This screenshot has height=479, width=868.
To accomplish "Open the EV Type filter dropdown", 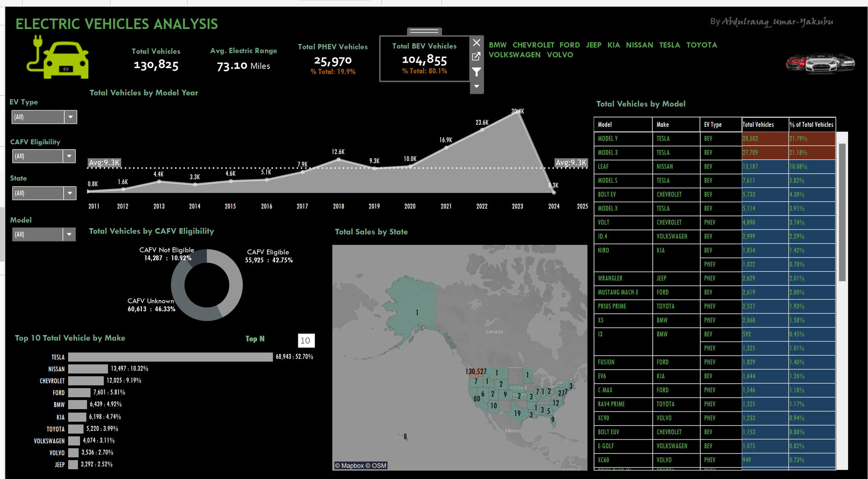I will click(x=71, y=117).
